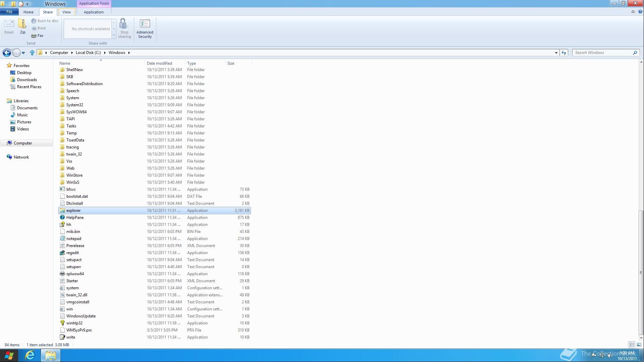Open the File menu
Image resolution: width=644 pixels, height=362 pixels.
[x=9, y=12]
